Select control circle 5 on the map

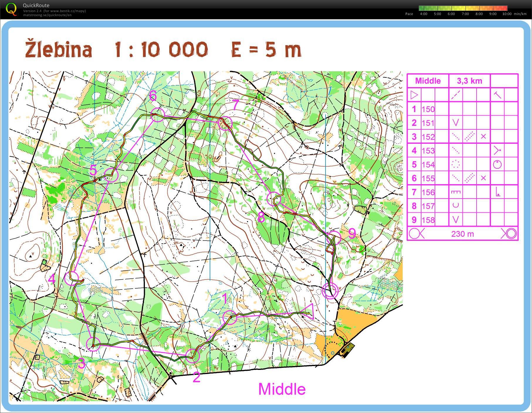pyautogui.click(x=111, y=175)
